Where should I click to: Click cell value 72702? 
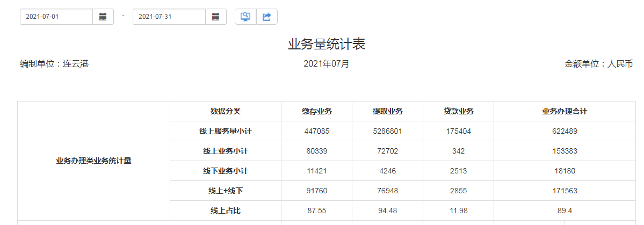coord(387,151)
